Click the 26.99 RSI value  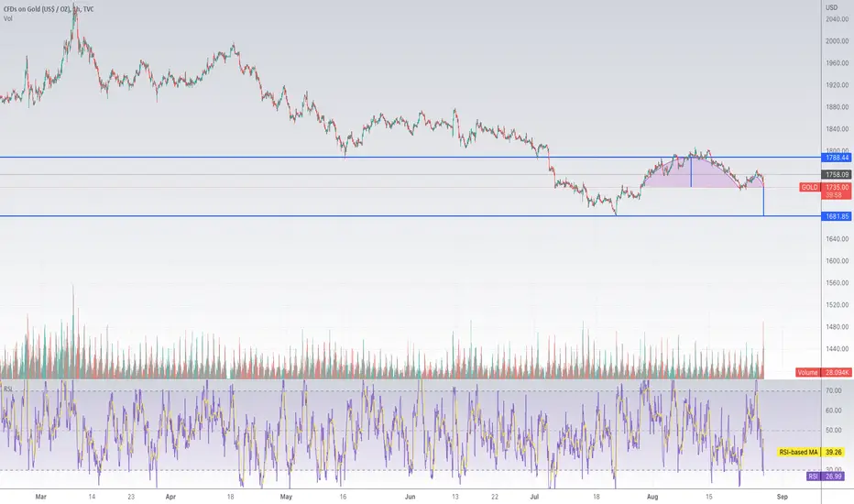[x=833, y=477]
